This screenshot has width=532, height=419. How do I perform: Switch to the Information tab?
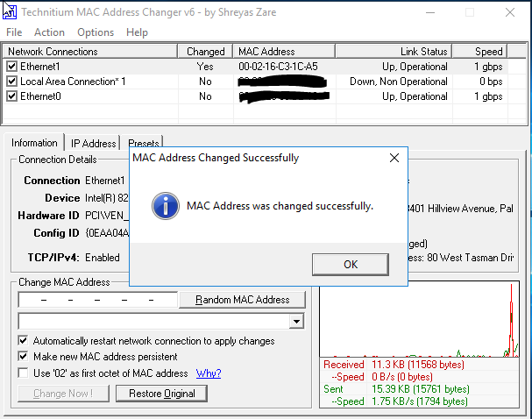pos(34,143)
